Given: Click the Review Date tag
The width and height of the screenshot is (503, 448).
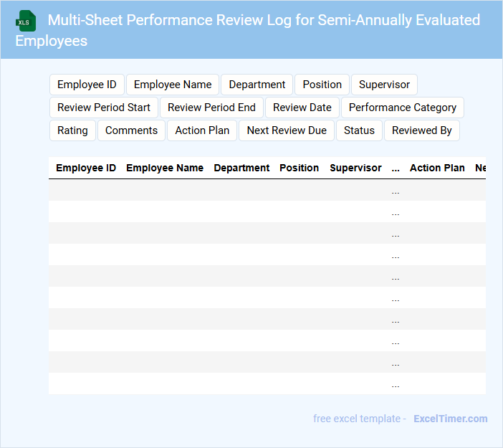Looking at the screenshot, I should tap(302, 108).
